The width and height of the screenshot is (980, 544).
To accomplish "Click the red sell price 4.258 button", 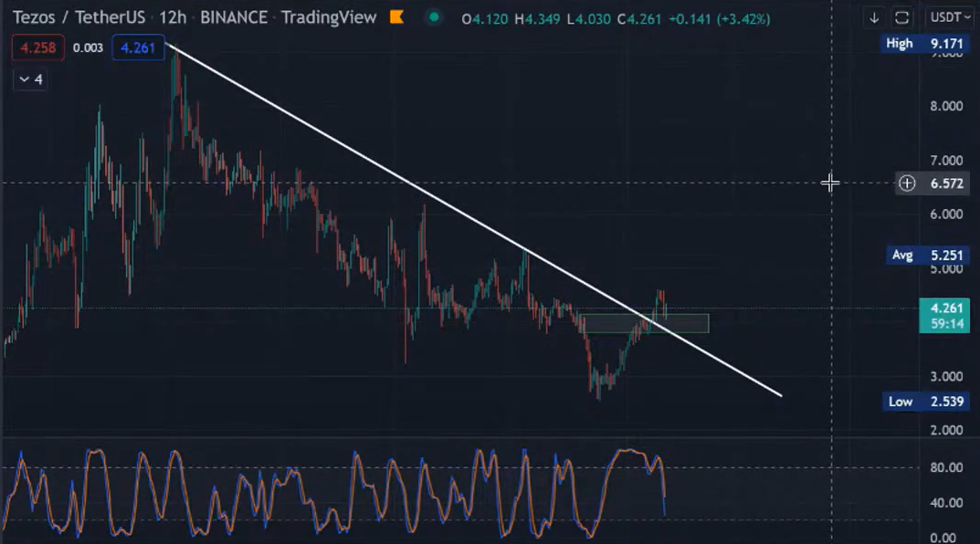I will (x=38, y=48).
